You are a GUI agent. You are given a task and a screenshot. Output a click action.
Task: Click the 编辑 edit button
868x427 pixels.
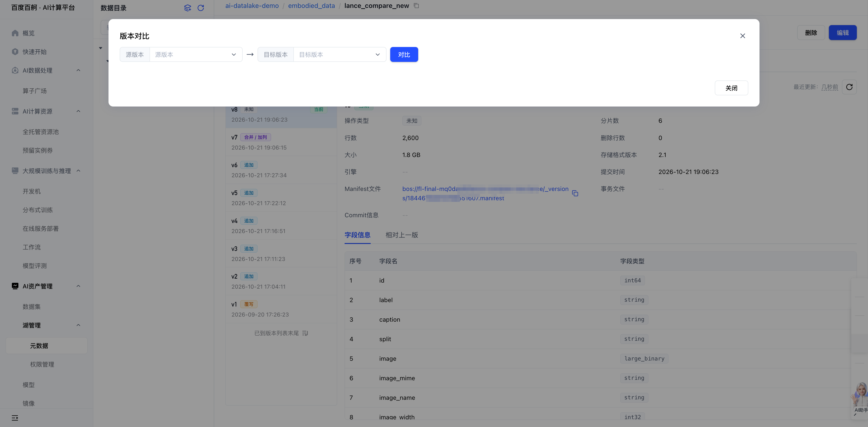click(842, 33)
